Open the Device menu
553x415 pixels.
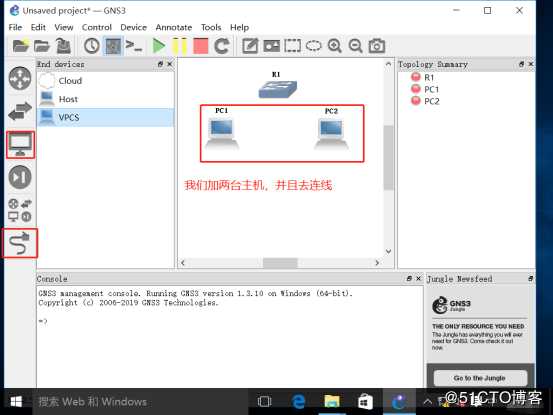[133, 28]
